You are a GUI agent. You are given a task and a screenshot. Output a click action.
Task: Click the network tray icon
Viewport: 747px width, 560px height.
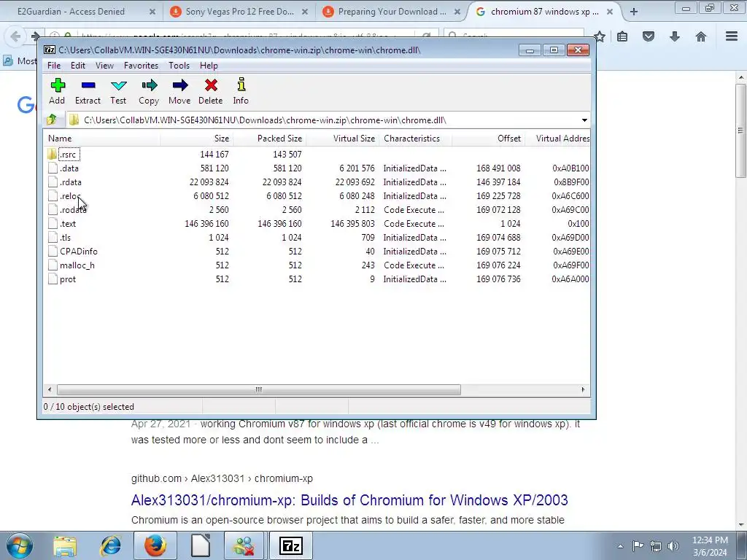click(656, 546)
